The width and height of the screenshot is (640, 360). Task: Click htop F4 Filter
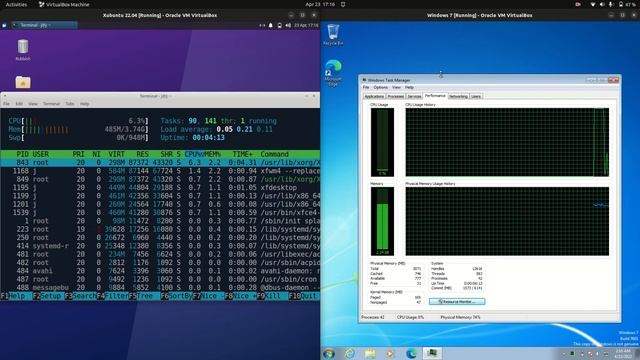coord(112,296)
